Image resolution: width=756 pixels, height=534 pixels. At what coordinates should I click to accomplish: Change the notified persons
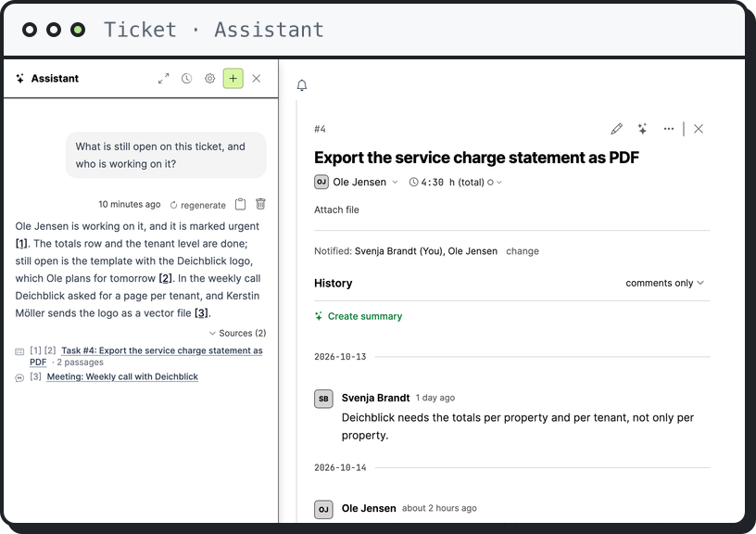click(x=523, y=251)
